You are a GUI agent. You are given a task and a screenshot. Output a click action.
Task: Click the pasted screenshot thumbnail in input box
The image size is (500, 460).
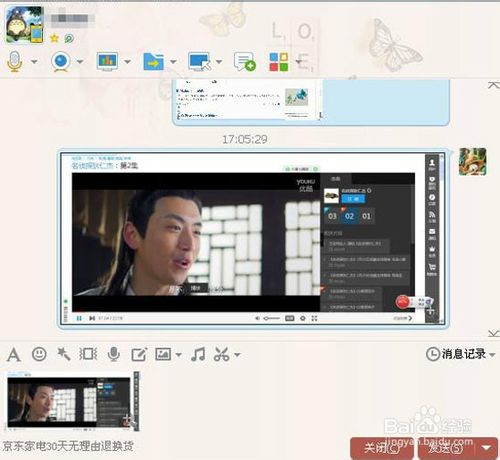[x=72, y=401]
